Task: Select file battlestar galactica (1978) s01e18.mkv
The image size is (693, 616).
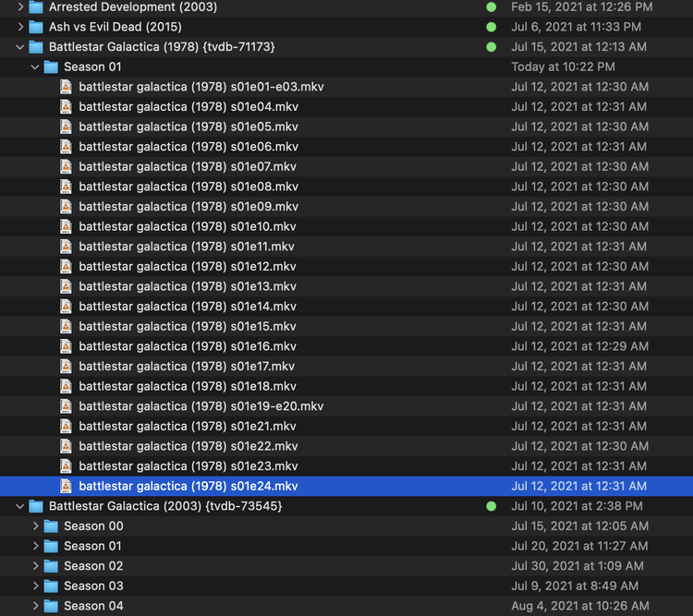Action: click(x=188, y=386)
